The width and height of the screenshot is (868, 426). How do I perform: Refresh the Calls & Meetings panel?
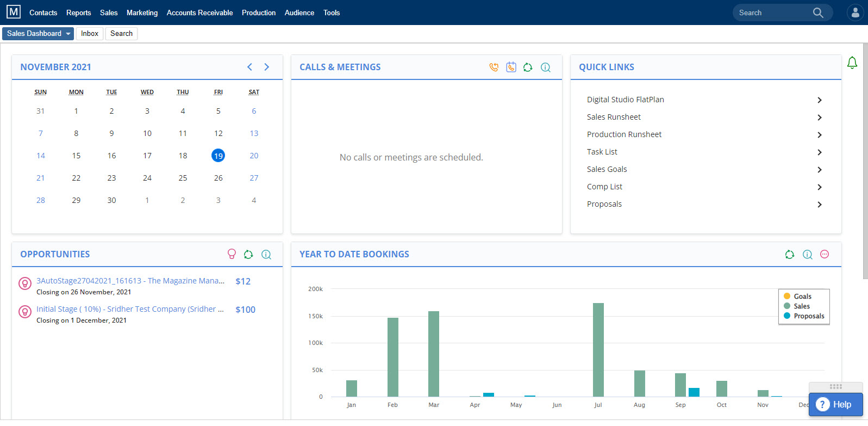click(528, 67)
